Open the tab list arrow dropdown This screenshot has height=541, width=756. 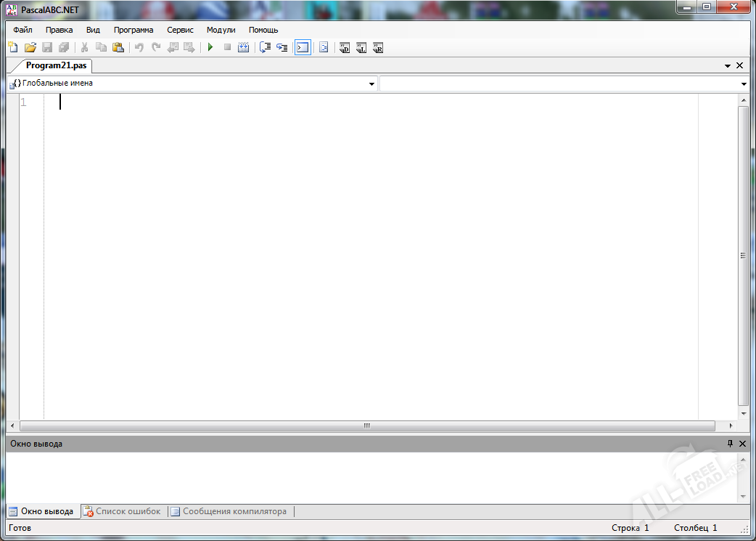coord(728,65)
